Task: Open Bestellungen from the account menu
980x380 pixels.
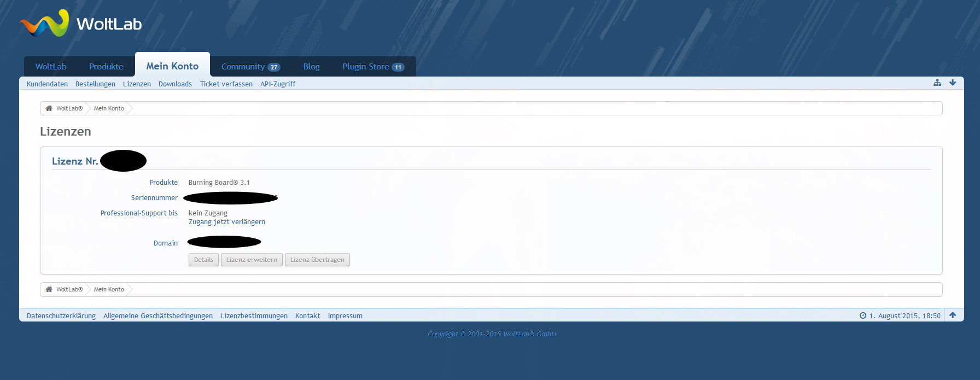Action: 95,84
